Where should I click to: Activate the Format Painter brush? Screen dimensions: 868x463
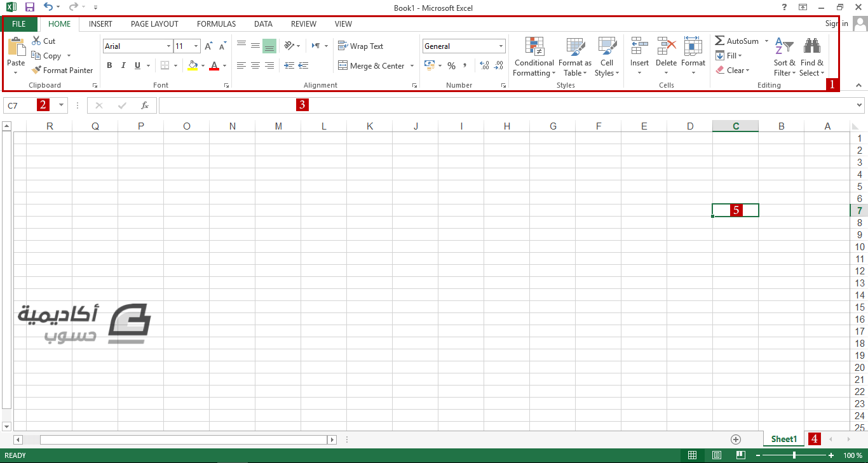(x=36, y=70)
